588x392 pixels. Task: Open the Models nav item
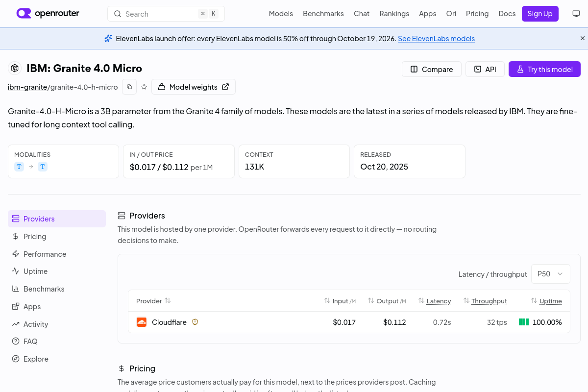[281, 14]
